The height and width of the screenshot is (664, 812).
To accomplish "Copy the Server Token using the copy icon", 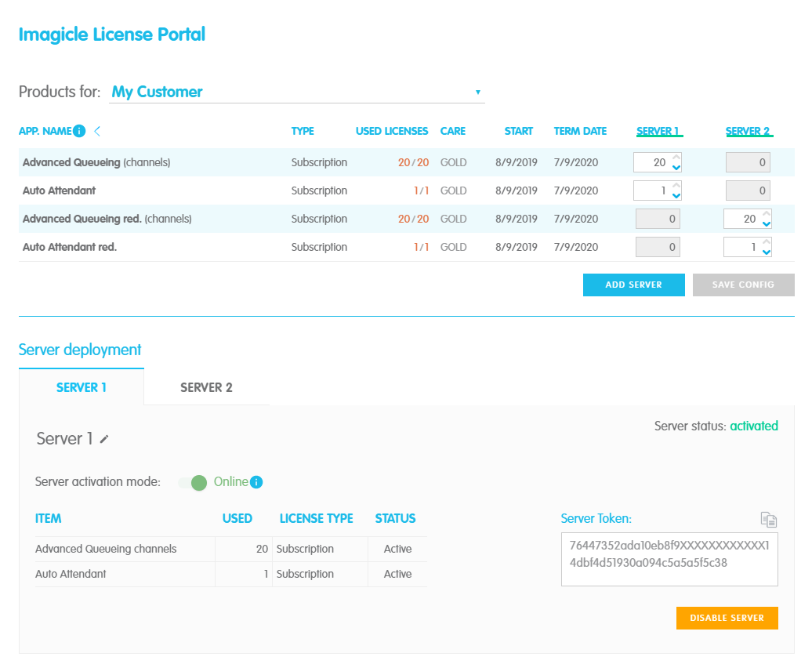I will tap(768, 519).
